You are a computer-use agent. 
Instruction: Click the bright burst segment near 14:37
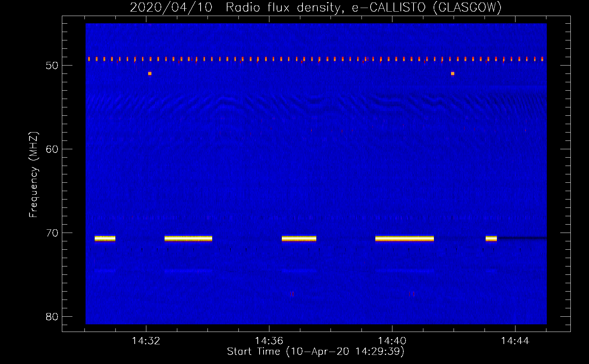coord(299,238)
